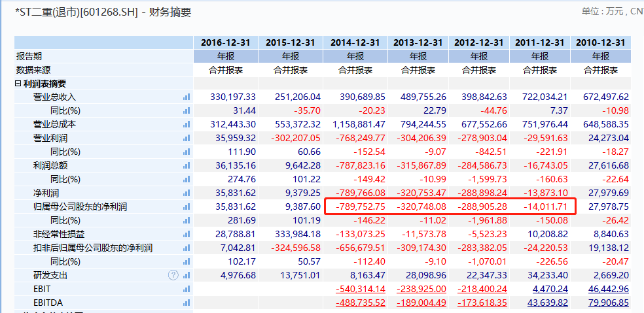This screenshot has height=313, width=644.
Task: Open EBIT link -540,314.14 for 2014
Action: tap(361, 289)
